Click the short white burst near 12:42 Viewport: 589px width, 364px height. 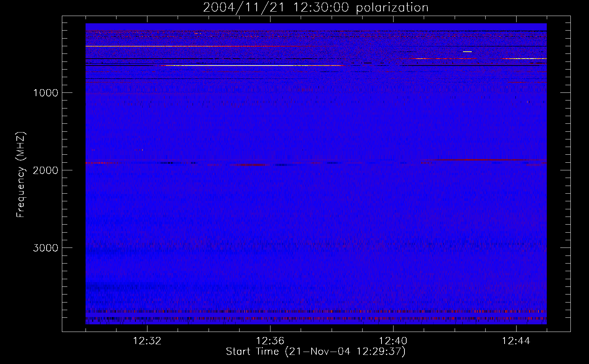tap(467, 52)
